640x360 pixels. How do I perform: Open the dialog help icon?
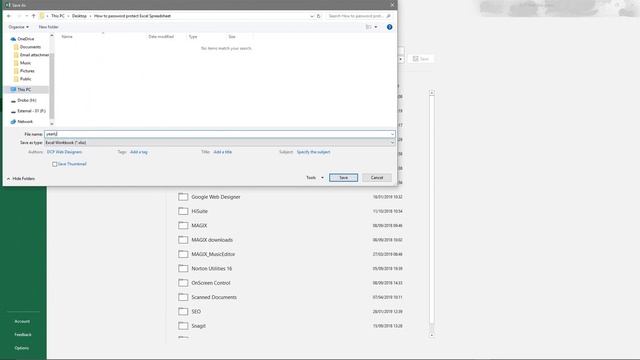[x=389, y=27]
